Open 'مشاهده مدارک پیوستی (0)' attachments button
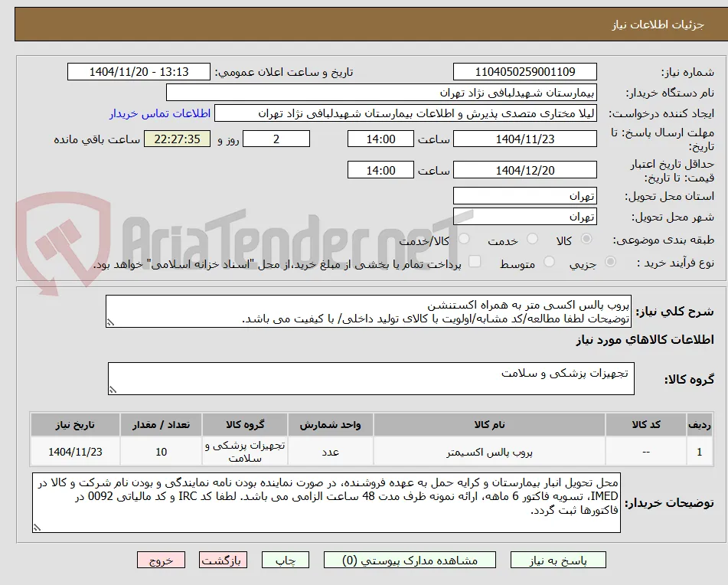728x585 pixels. coord(410,560)
